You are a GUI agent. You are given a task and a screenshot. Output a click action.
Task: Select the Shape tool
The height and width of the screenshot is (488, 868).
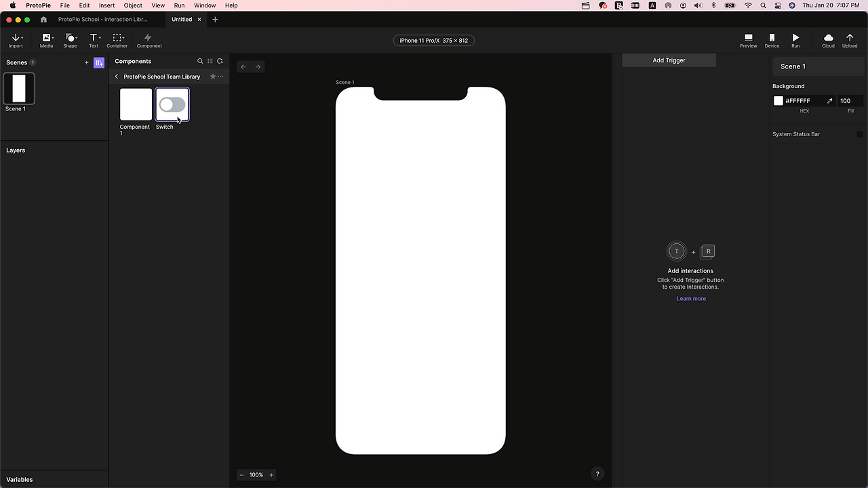point(70,39)
